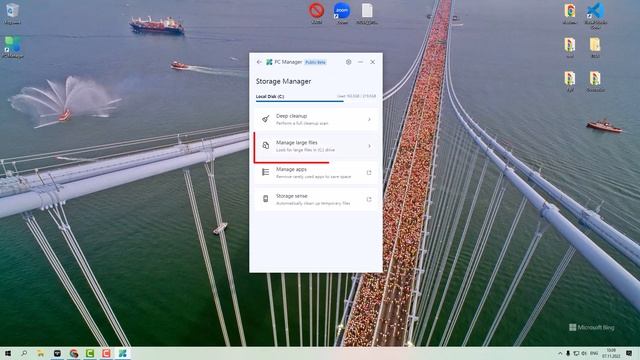Click the files icon of Manage large files
Image resolution: width=640 pixels, height=360 pixels.
pyautogui.click(x=266, y=146)
